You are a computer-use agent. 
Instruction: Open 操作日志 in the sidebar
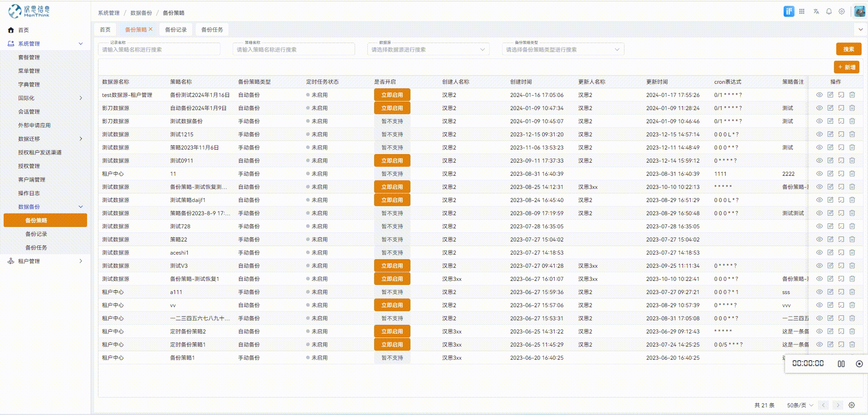(29, 193)
